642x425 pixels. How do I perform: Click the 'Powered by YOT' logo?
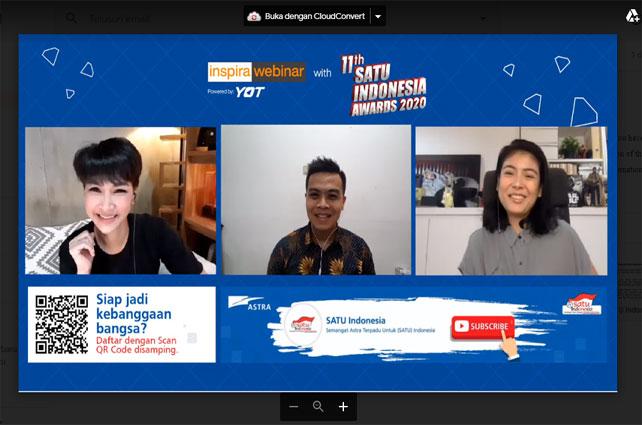236,92
